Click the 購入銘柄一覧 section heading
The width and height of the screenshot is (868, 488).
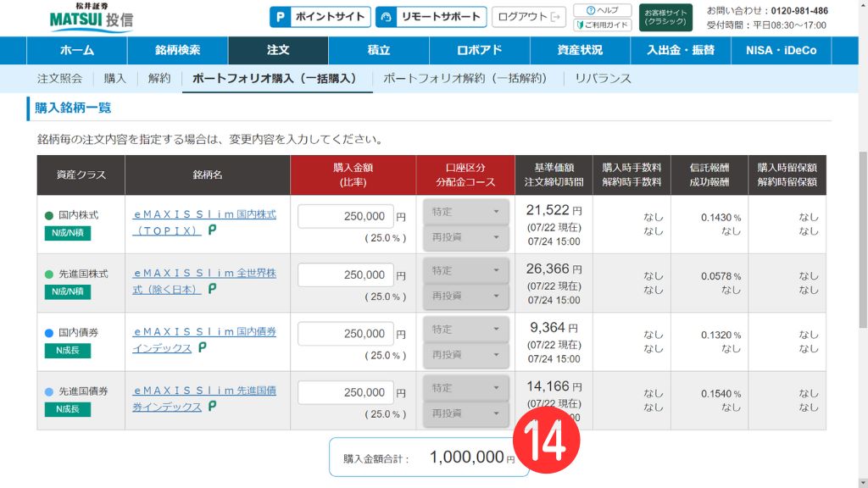[x=73, y=108]
